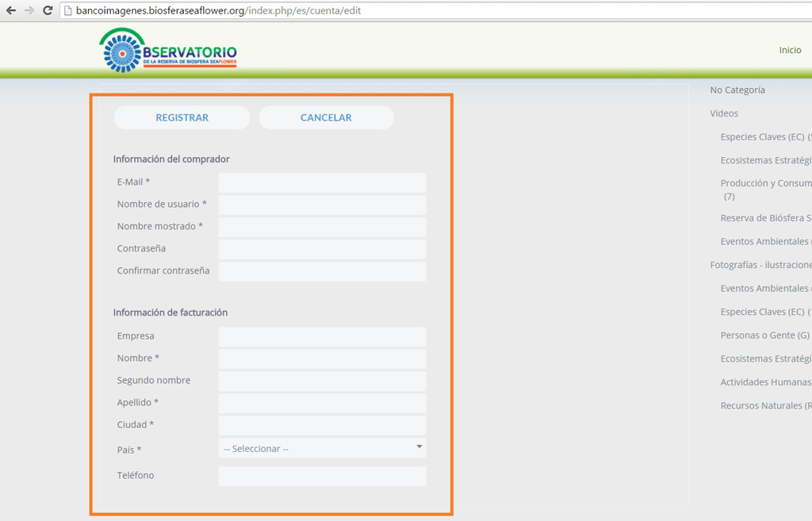Click the Nombre mostrado text box
Screen dimensions: 812x521
[322, 227]
